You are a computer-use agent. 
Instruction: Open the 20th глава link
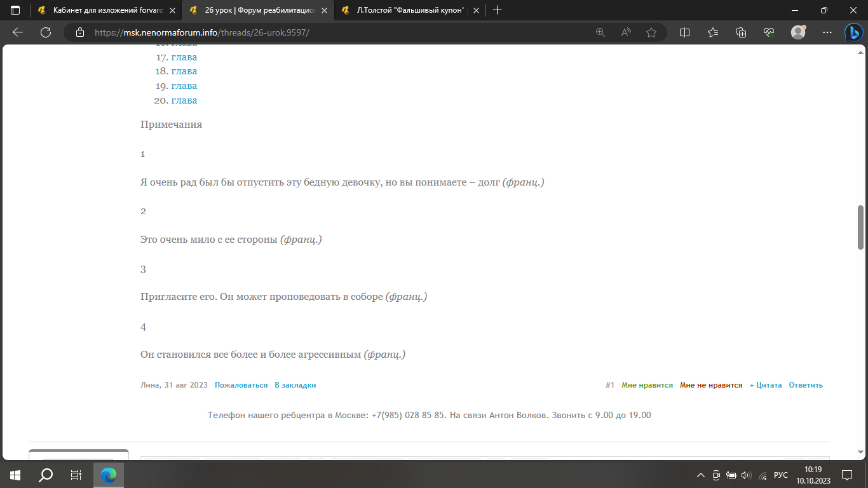pyautogui.click(x=184, y=100)
